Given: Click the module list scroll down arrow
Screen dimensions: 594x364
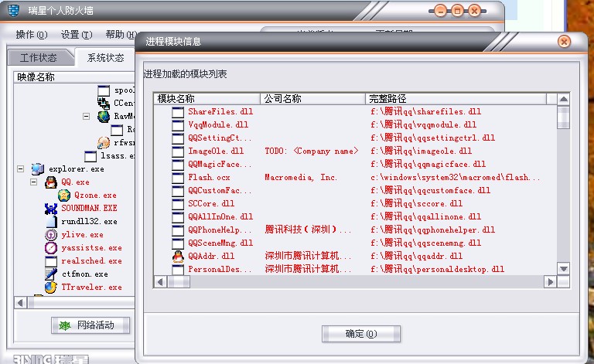Looking at the screenshot, I should pyautogui.click(x=563, y=269).
